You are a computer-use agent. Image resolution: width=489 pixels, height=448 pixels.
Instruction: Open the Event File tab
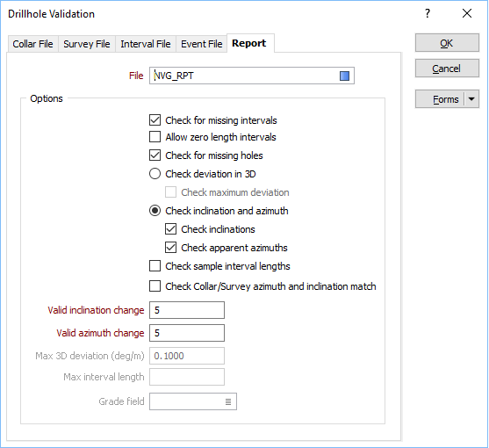click(201, 44)
